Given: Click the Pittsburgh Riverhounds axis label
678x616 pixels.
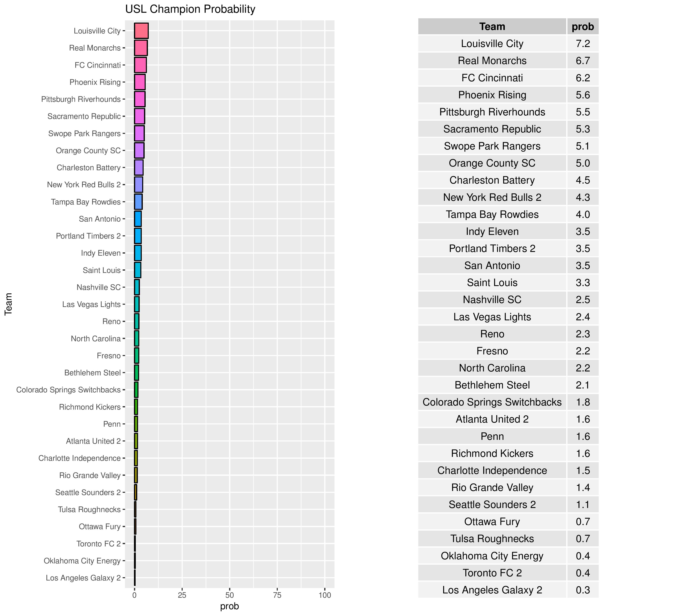Looking at the screenshot, I should point(81,99).
